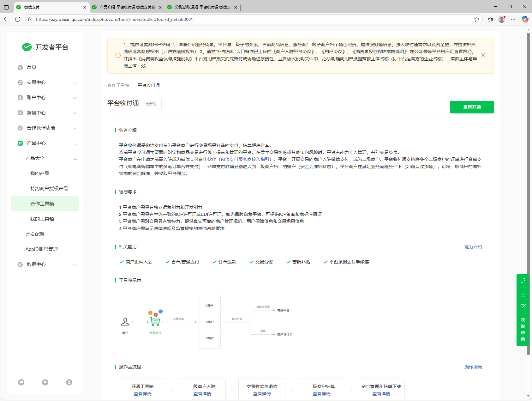This screenshot has height=401, width=532.
Task: Expand the 交易中心 menu chevron
Action: 75,83
